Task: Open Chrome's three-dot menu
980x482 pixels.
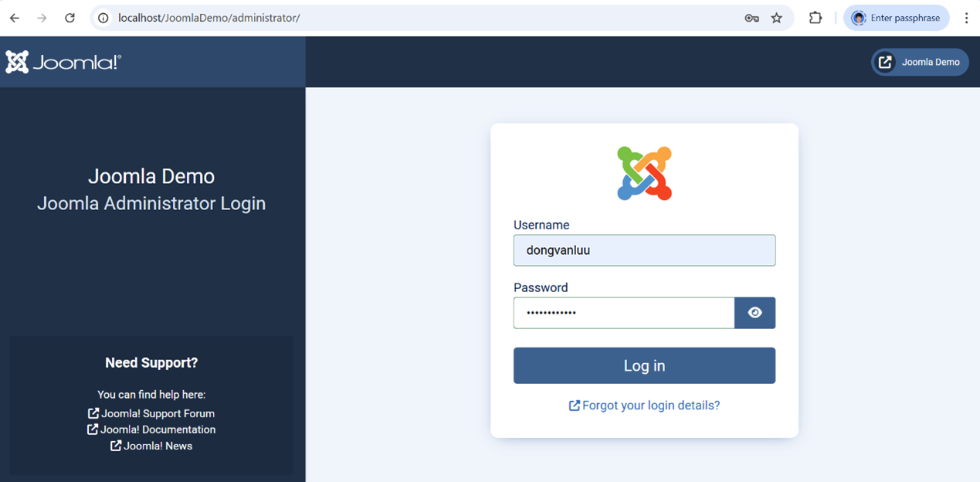Action: click(966, 18)
